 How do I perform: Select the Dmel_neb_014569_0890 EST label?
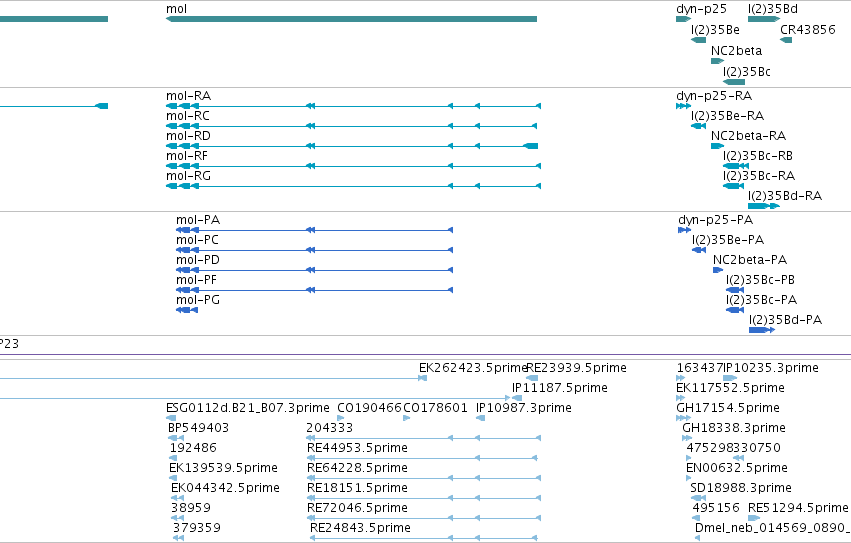772,529
